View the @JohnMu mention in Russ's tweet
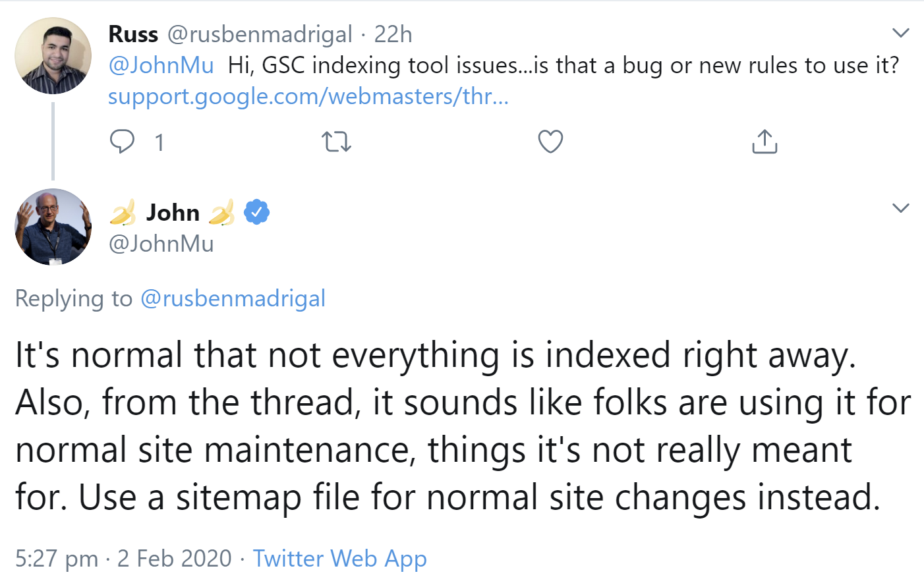Viewport: 924px width, 587px height. (x=161, y=65)
